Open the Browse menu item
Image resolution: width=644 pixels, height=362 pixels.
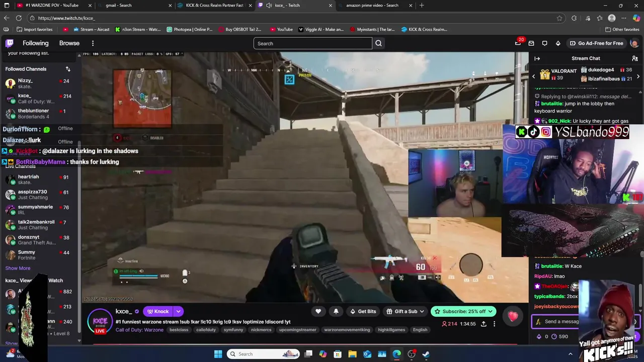click(69, 43)
